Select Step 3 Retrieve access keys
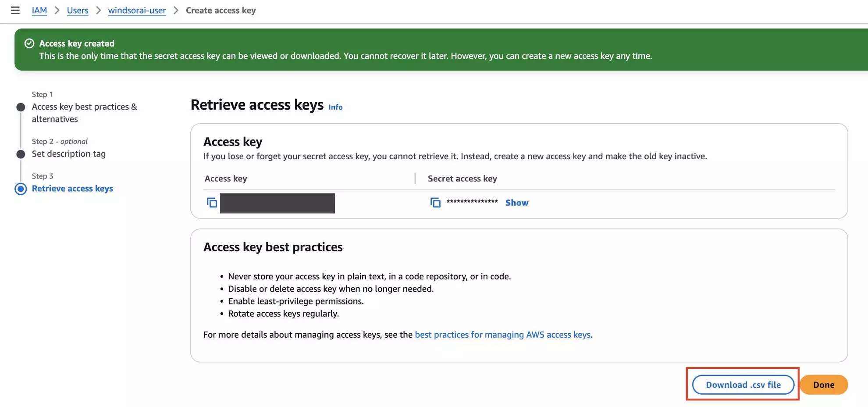 coord(72,189)
